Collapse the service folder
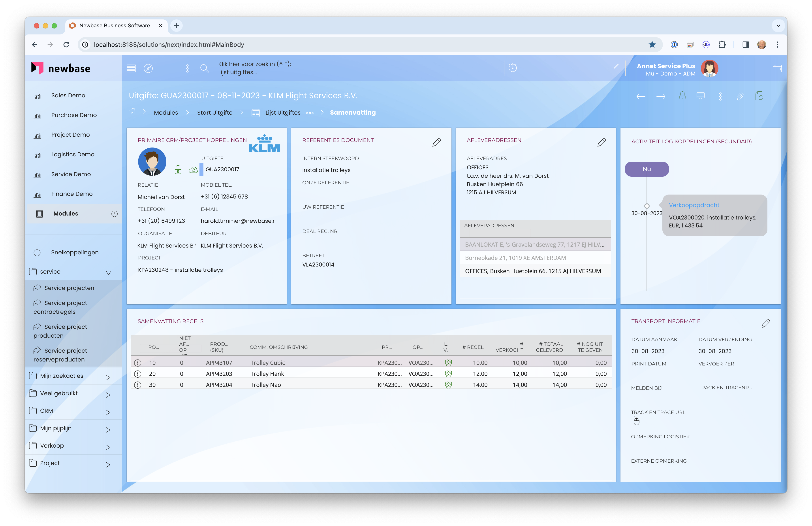Viewport: 812px width, 526px height. point(108,272)
